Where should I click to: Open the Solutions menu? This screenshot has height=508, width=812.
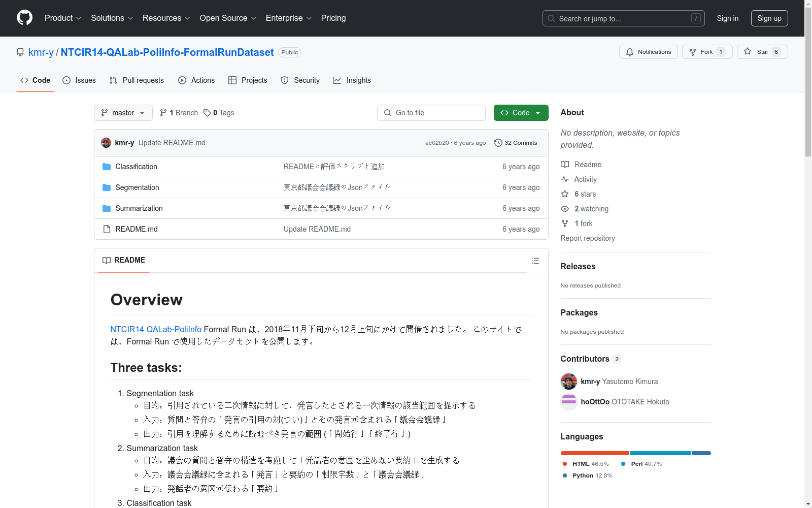[112, 18]
